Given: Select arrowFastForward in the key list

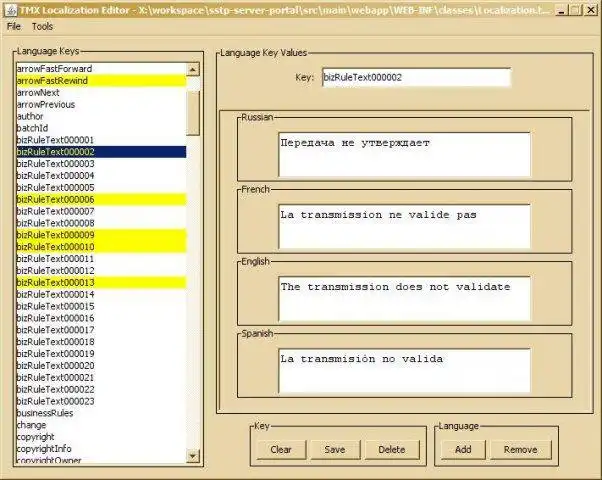Looking at the screenshot, I should (x=101, y=69).
